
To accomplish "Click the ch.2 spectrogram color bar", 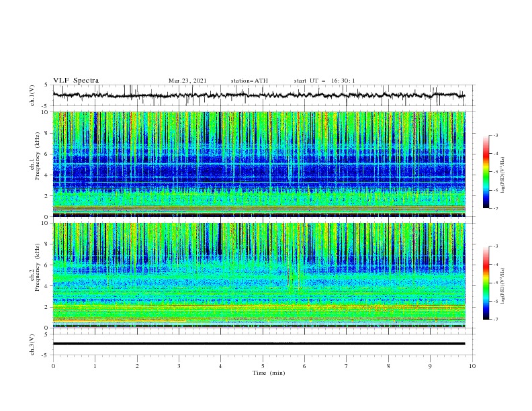I will (486, 283).
